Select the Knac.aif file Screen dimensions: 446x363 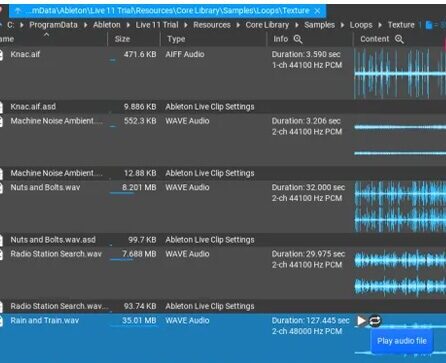pos(25,54)
